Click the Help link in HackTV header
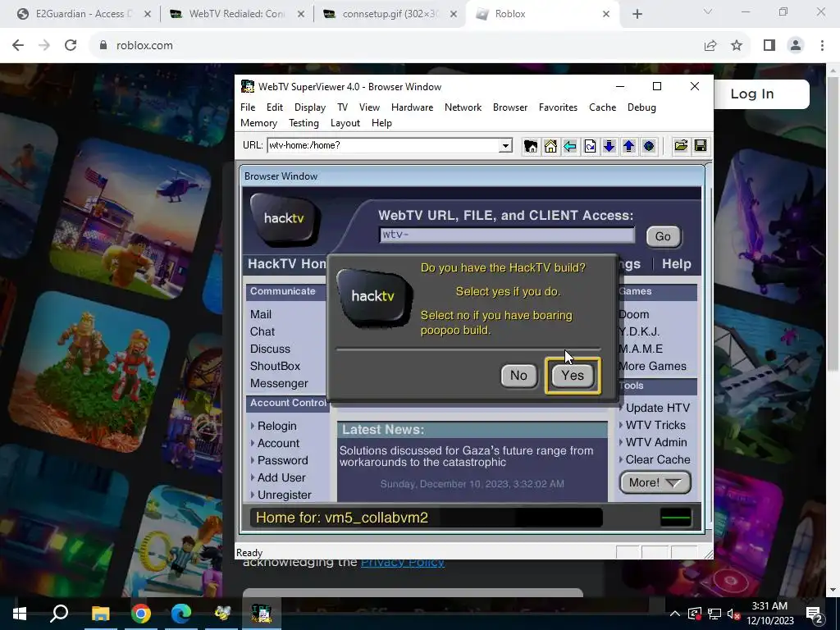840x630 pixels. click(676, 263)
